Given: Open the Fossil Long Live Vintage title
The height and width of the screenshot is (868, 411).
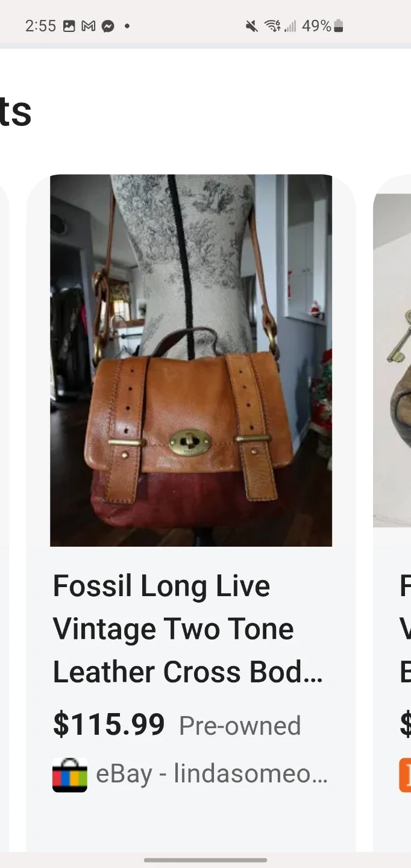Looking at the screenshot, I should [x=188, y=629].
